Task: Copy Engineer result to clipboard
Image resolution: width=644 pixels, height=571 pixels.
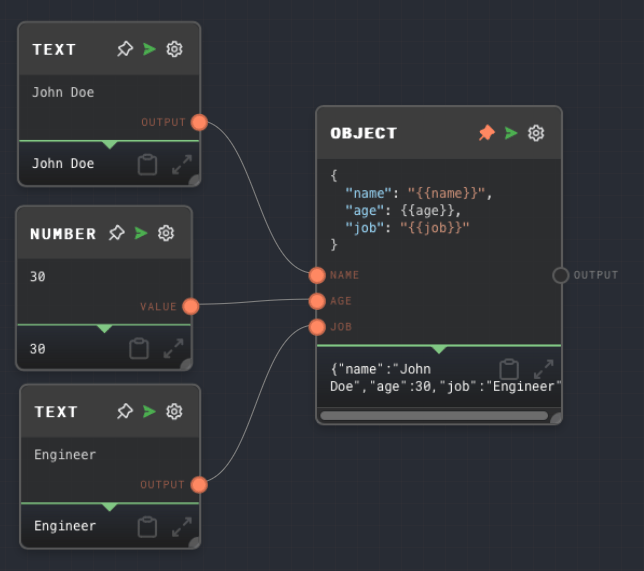Action: click(x=147, y=527)
